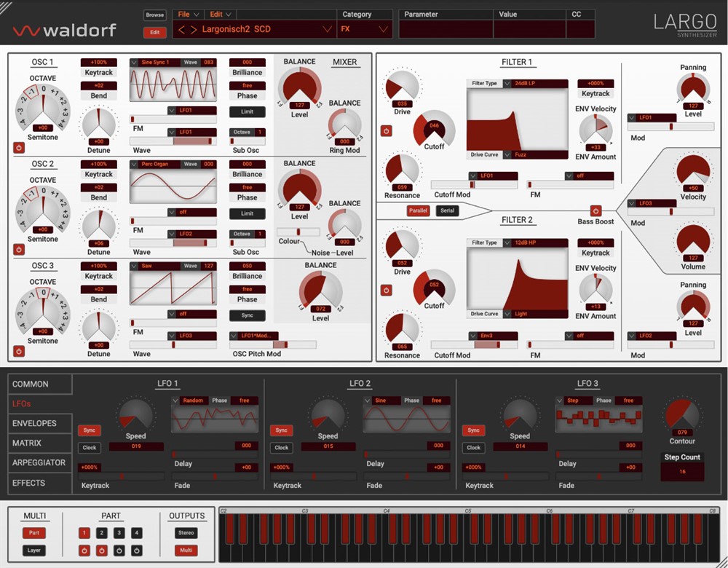Screen dimensions: 728x568
Task: Open the LFO 1 waveform shape dropdown
Action: 175,401
